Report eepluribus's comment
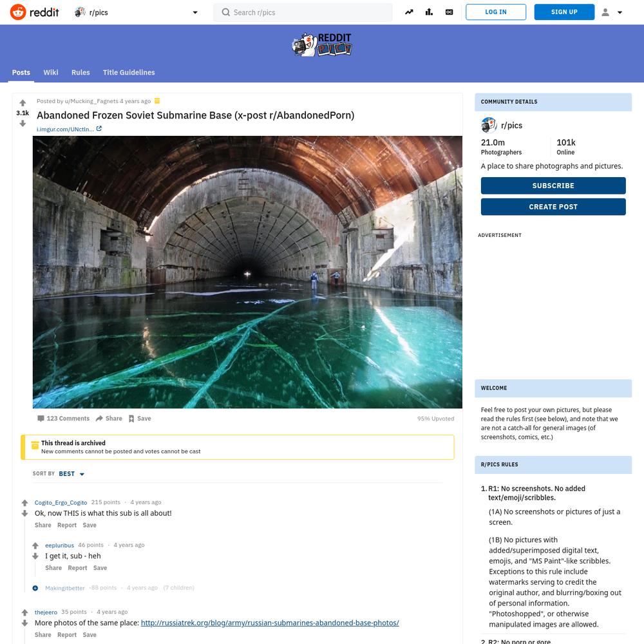Viewport: 644px width, 644px height. [x=78, y=568]
